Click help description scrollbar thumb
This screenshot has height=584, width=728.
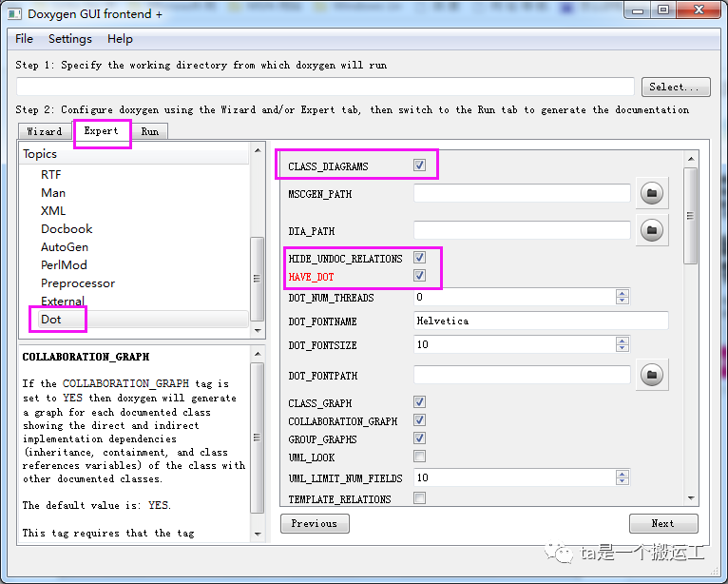[257, 438]
